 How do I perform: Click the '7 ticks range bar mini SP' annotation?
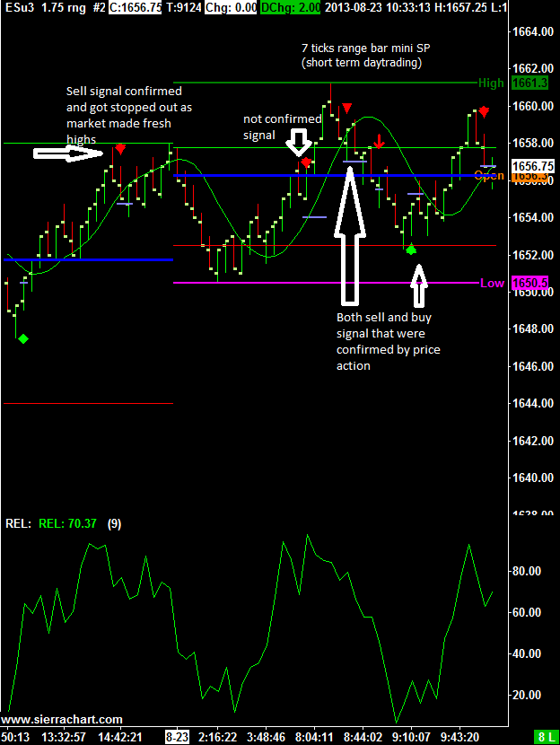tap(361, 54)
